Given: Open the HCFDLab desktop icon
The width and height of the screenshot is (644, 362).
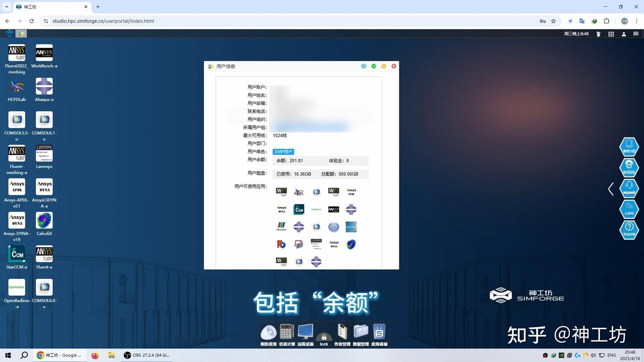Looking at the screenshot, I should (17, 86).
